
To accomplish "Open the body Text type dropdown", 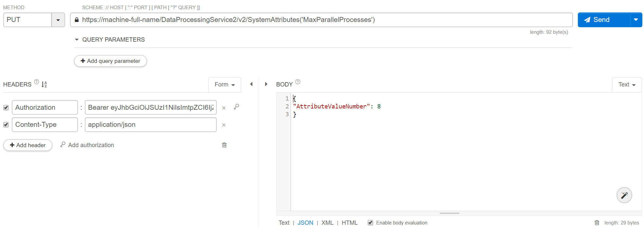I will (x=627, y=85).
